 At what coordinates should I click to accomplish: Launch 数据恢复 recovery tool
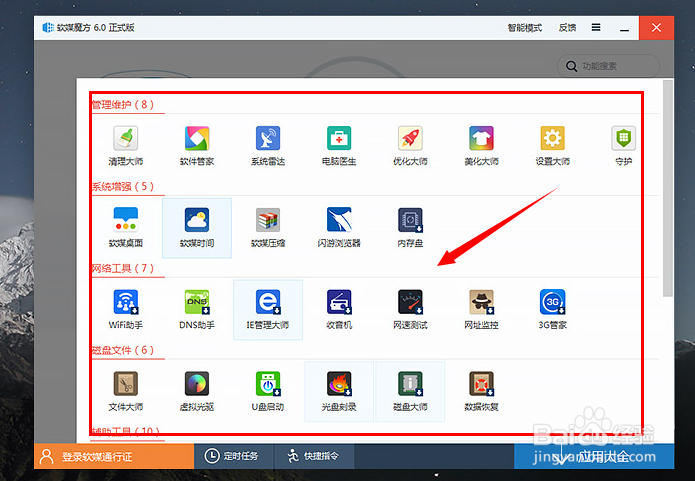click(481, 391)
